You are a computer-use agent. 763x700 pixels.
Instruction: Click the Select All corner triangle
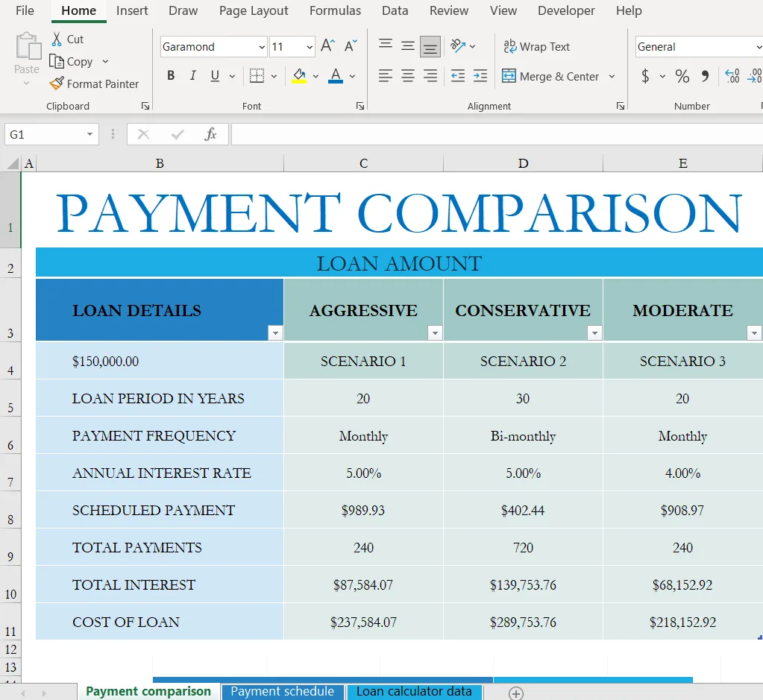[13, 163]
